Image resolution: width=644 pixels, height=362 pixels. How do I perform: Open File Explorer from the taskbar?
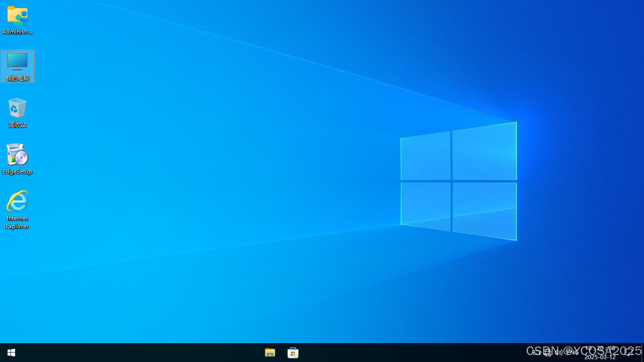point(270,353)
